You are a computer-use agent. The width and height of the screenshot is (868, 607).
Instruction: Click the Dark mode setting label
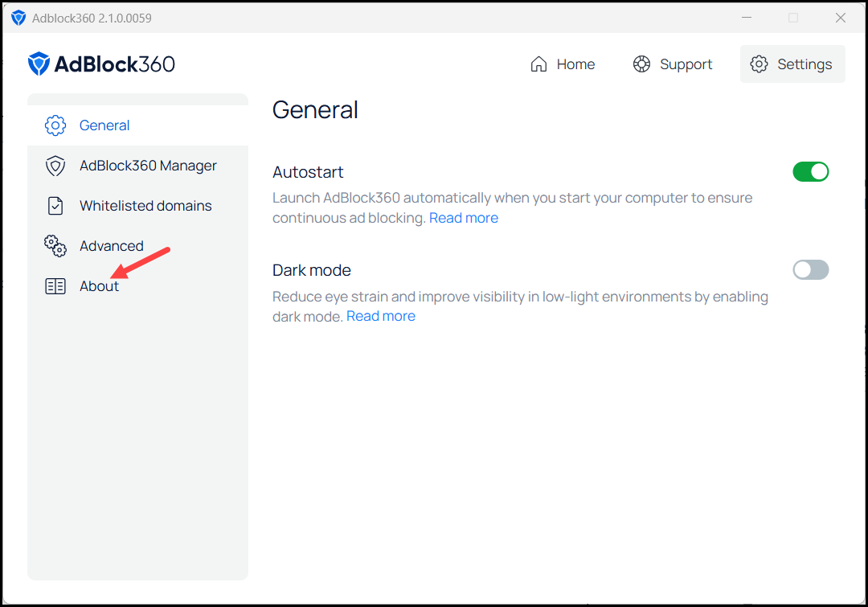pyautogui.click(x=312, y=270)
